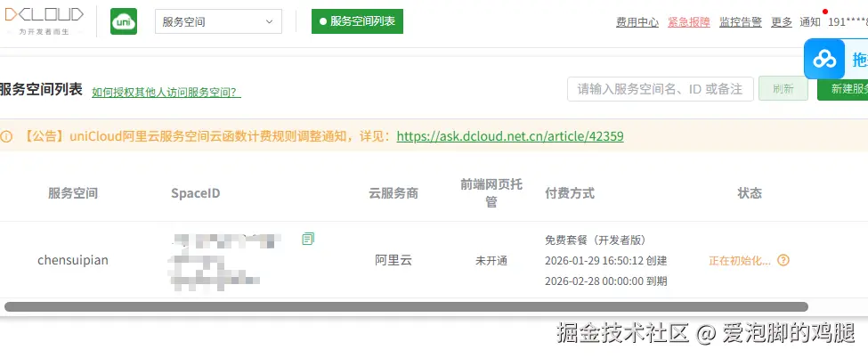This screenshot has height=358, width=868.
Task: Click the 前端网页托管 column header
Action: (x=491, y=193)
